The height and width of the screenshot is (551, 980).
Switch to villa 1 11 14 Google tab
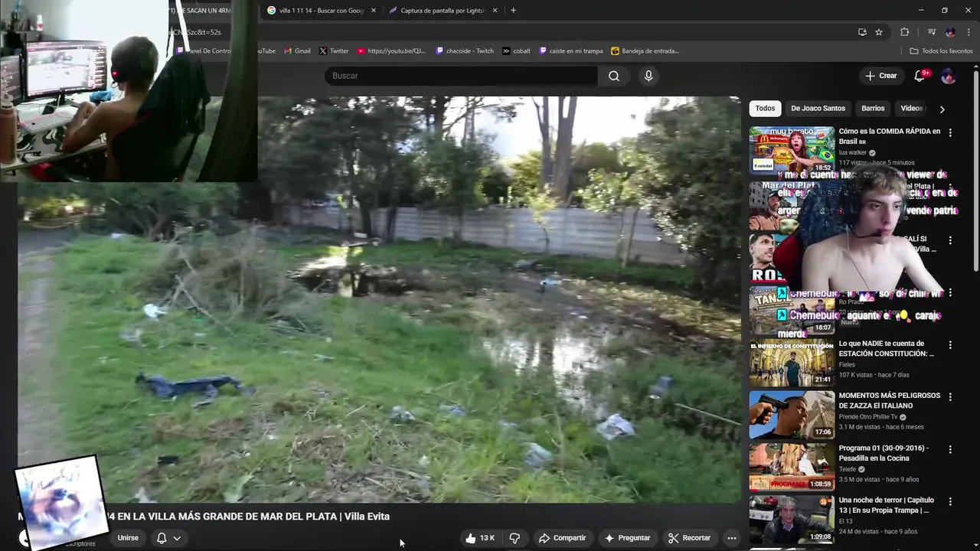315,10
